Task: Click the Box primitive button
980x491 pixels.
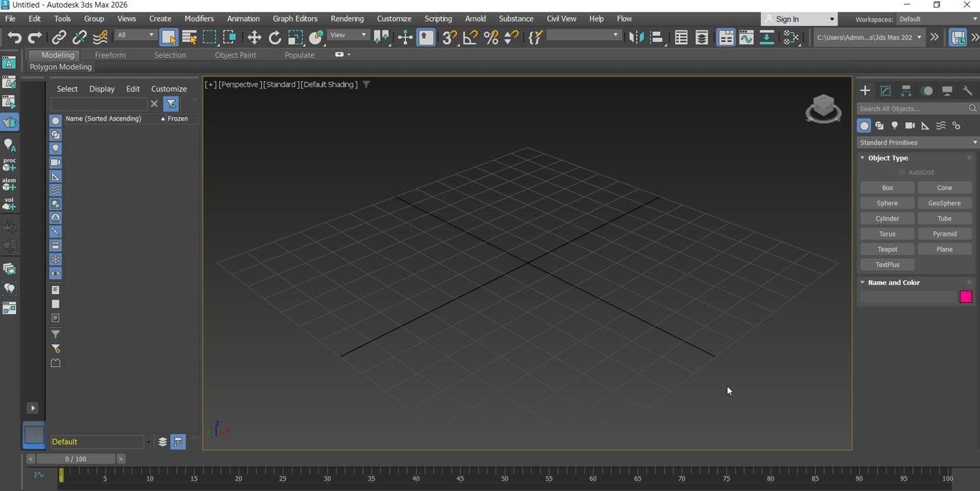Action: [888, 188]
